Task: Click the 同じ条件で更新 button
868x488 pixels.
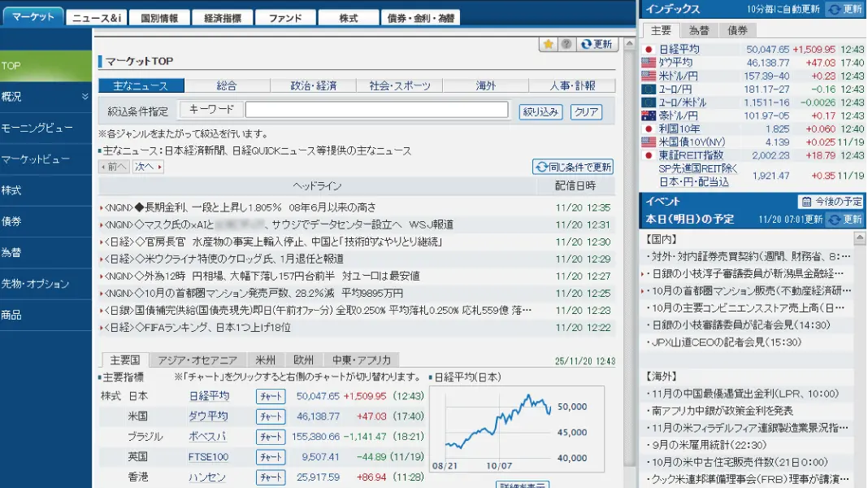Action: [573, 167]
